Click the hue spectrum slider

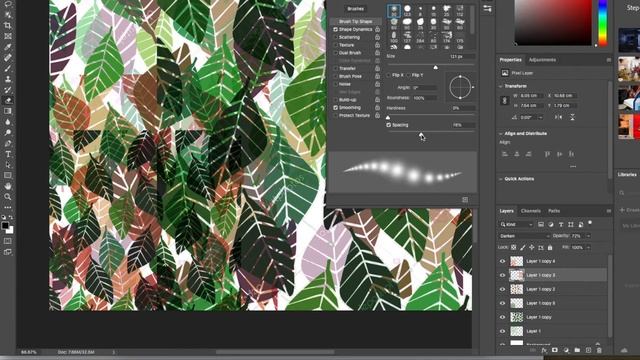[603, 22]
